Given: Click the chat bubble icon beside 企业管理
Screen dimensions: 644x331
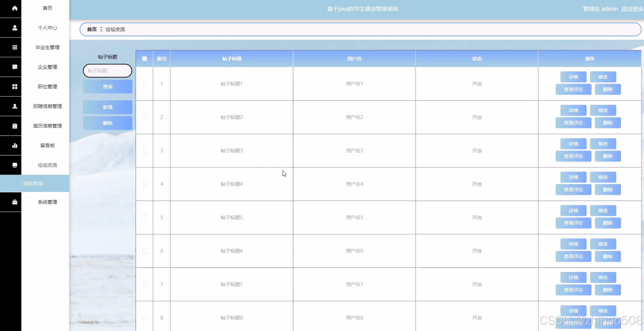Looking at the screenshot, I should (x=15, y=67).
